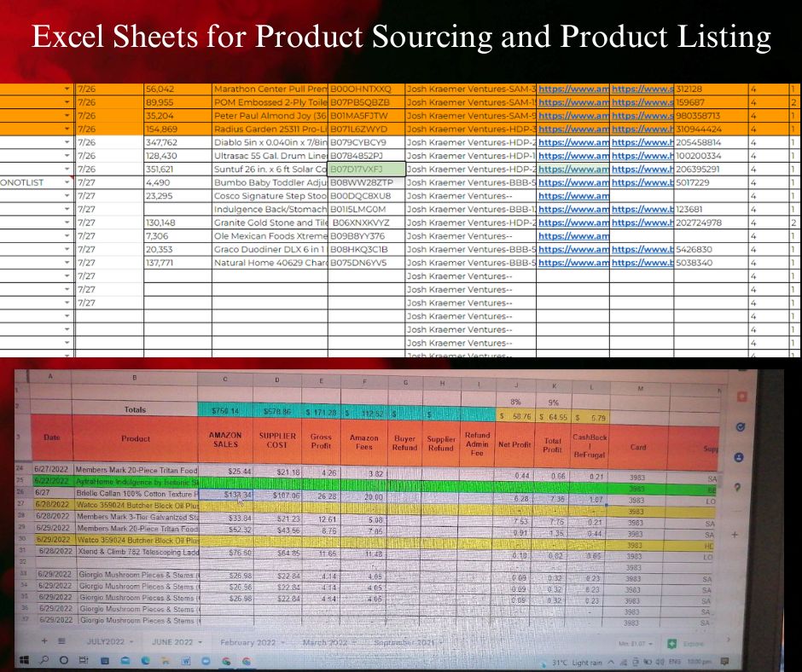Open status dropdown in Peter Paul Almond Joy row
Screen dimensions: 802x672
point(67,116)
